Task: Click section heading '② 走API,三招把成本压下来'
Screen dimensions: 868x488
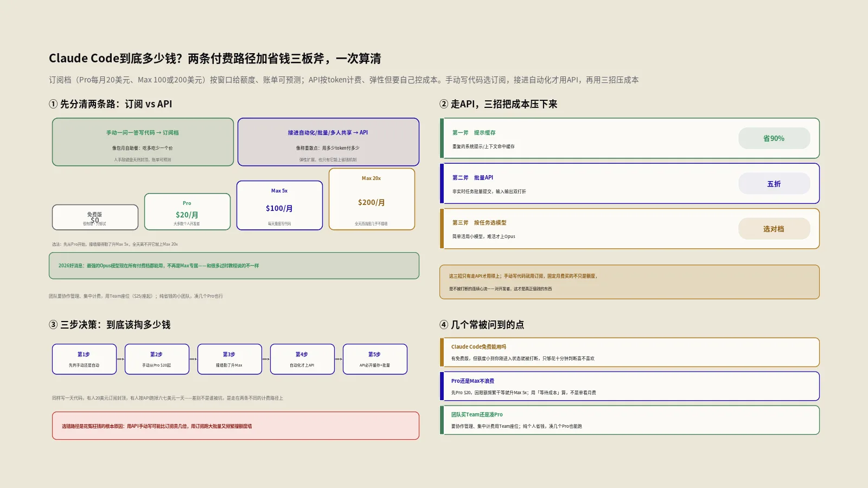Action: 499,104
